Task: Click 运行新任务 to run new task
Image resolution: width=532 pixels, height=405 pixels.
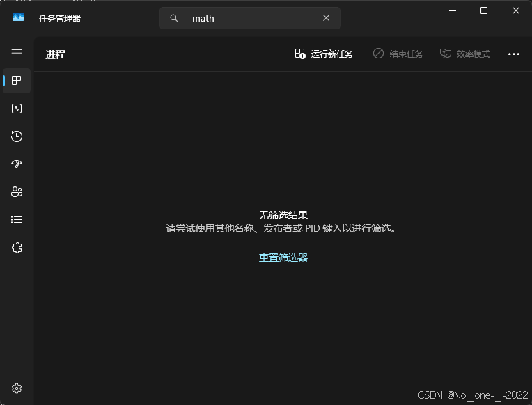Action: (324, 54)
